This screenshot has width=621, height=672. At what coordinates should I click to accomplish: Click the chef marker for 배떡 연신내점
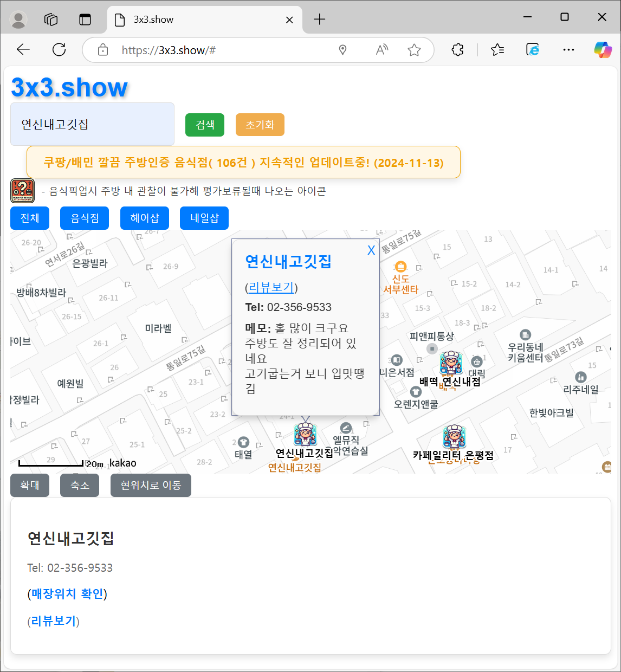(x=451, y=363)
